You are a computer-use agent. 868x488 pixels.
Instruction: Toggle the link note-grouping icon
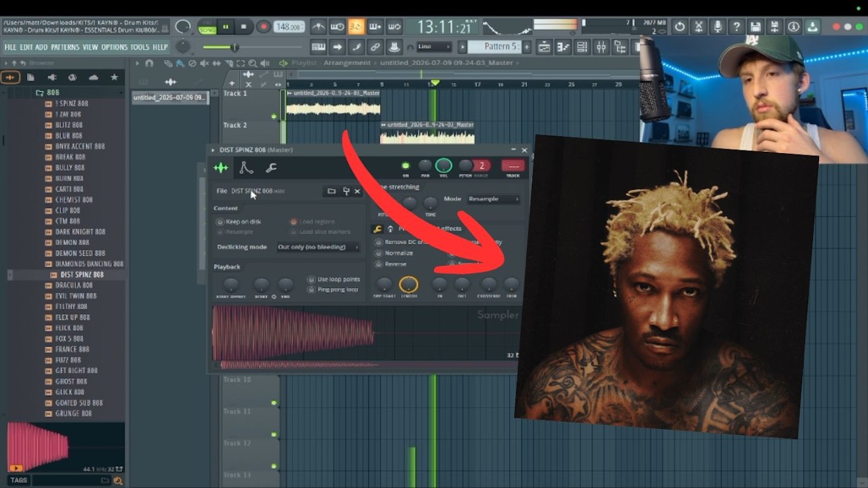(375, 47)
